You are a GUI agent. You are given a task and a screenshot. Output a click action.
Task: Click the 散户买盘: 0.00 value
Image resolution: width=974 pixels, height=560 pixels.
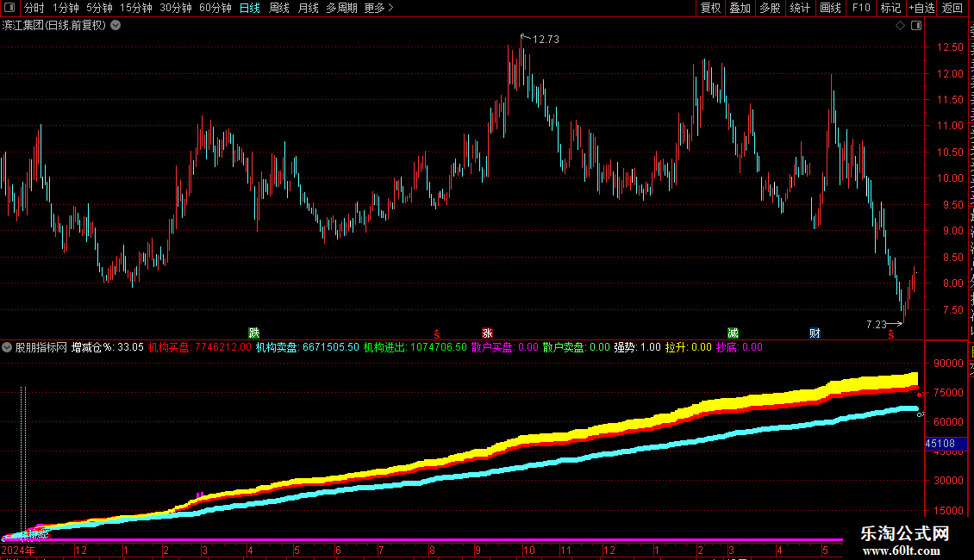505,348
